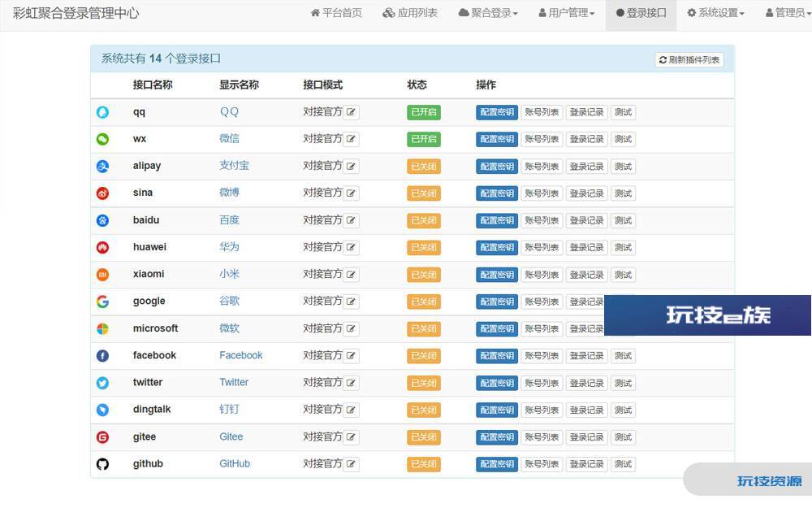Viewport: 812px width, 508px height.
Task: Click the Facebook logo icon
Action: [x=102, y=356]
